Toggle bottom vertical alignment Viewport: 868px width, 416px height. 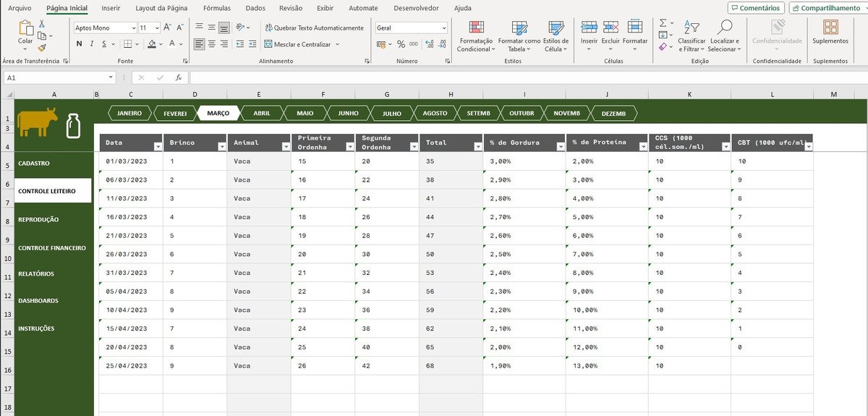(224, 27)
